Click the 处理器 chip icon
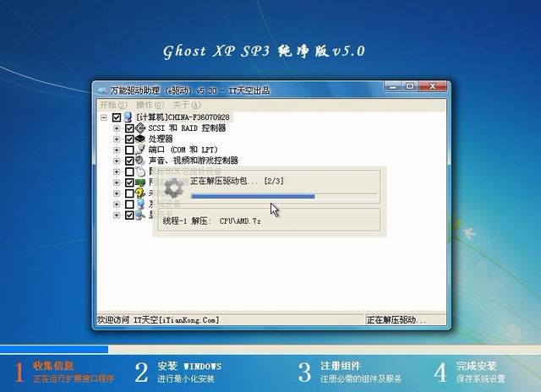 139,139
